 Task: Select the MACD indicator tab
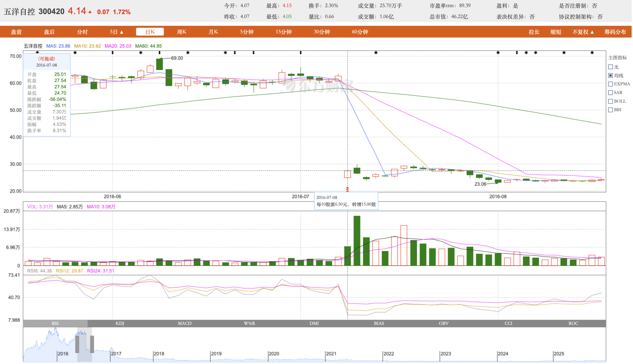(x=185, y=323)
